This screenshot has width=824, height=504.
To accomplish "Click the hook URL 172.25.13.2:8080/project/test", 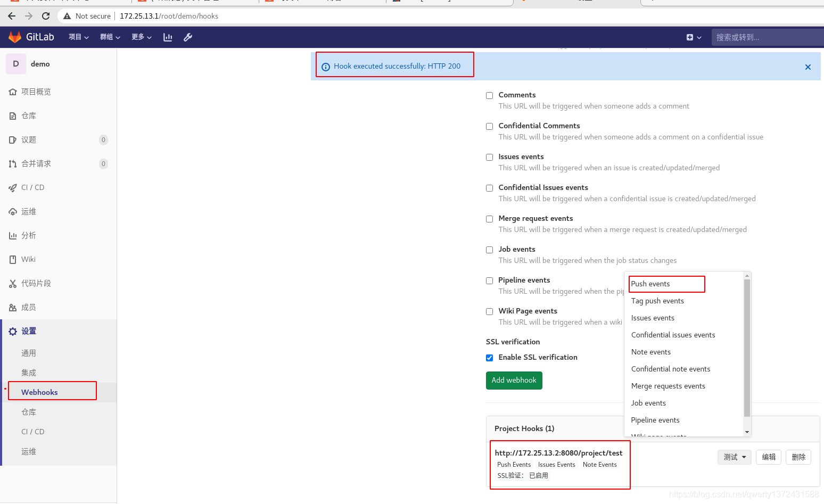I will coord(558,453).
